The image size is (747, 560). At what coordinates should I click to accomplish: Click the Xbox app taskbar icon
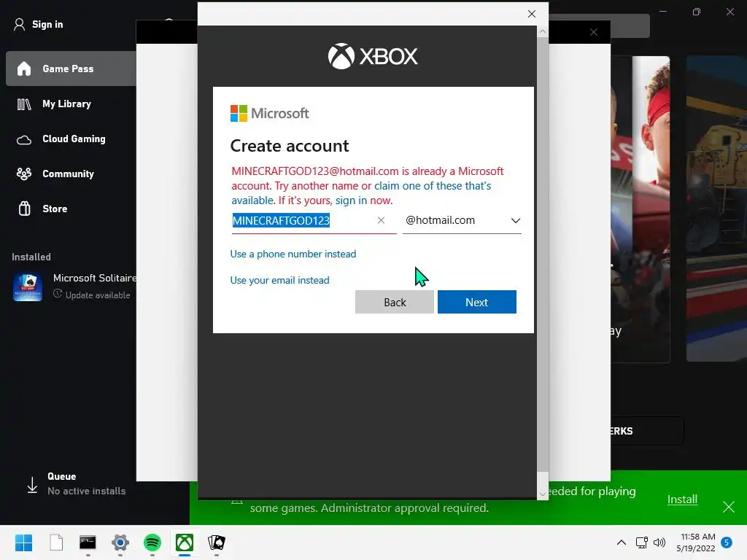(x=185, y=542)
